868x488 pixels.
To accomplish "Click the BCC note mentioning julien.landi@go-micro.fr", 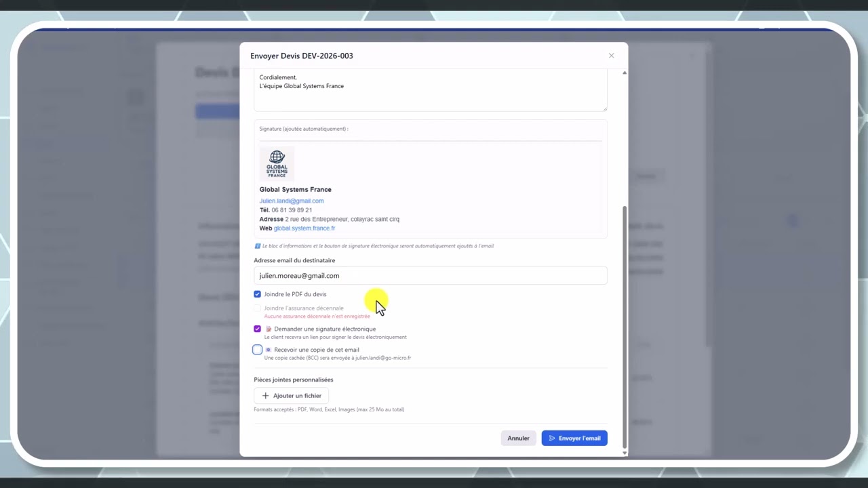I will (x=338, y=358).
